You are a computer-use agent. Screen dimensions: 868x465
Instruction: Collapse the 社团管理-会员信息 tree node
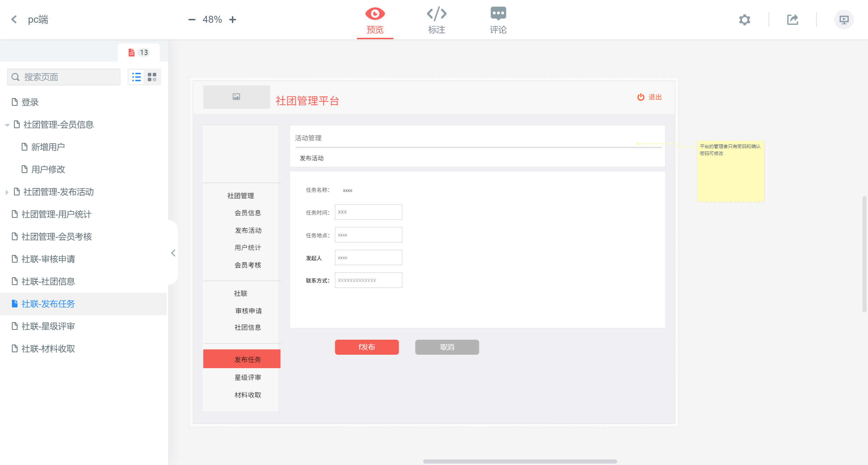pyautogui.click(x=7, y=125)
